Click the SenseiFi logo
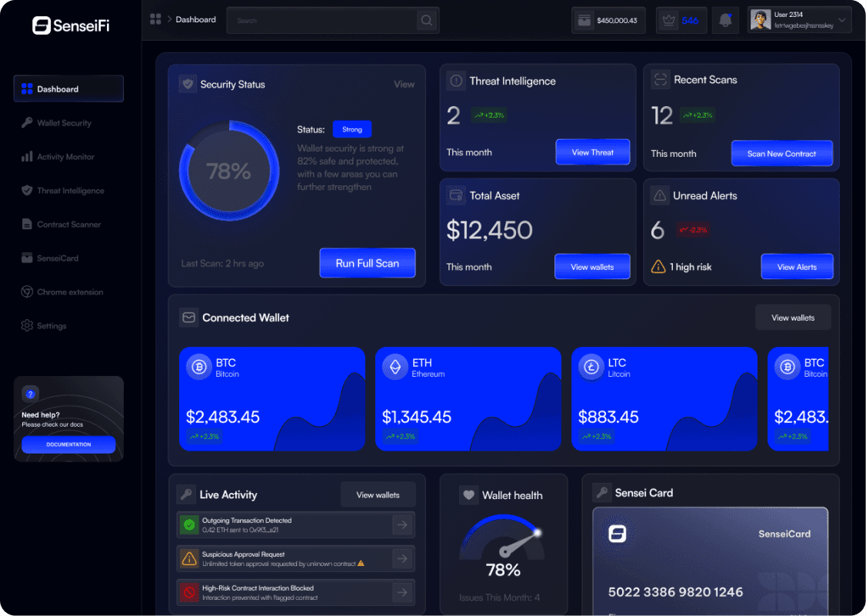Viewport: 866px width, 616px height. 71,25
